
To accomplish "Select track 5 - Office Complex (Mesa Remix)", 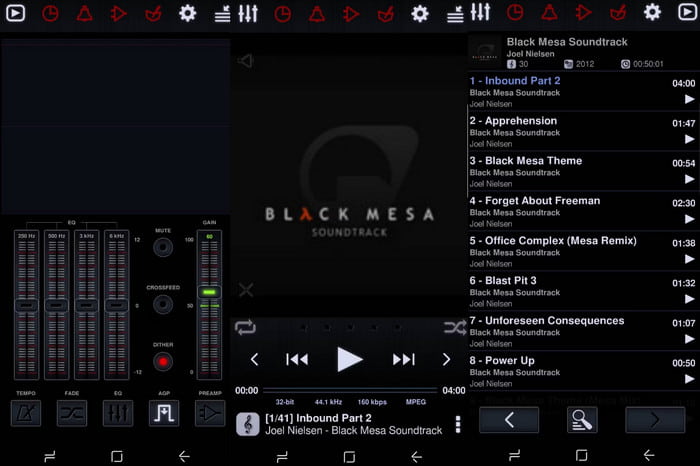I will 583,251.
